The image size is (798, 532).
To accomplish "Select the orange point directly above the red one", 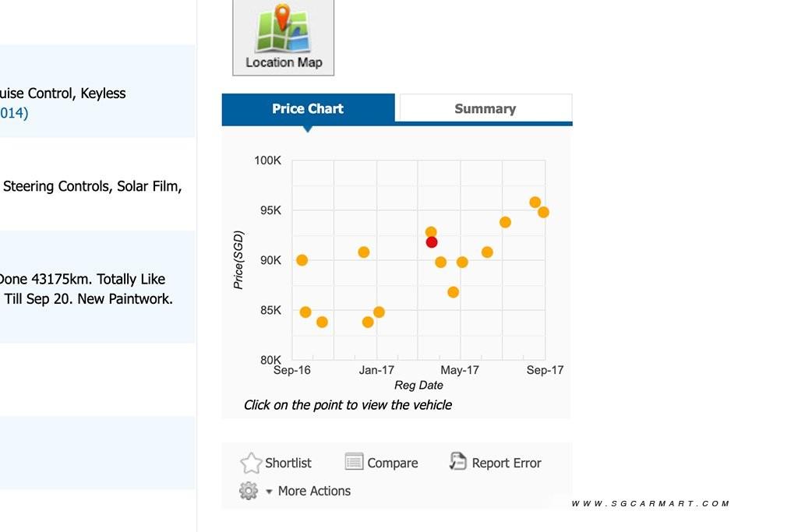I will point(431,232).
